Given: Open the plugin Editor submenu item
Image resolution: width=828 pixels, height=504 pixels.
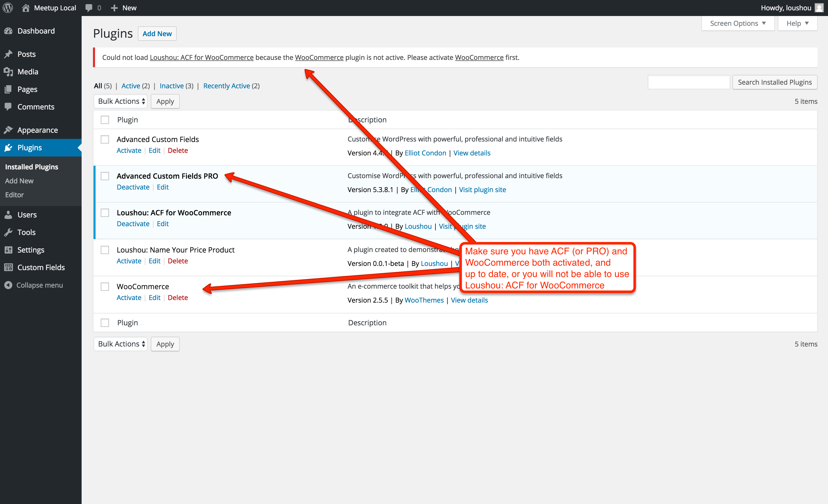Looking at the screenshot, I should pyautogui.click(x=14, y=194).
